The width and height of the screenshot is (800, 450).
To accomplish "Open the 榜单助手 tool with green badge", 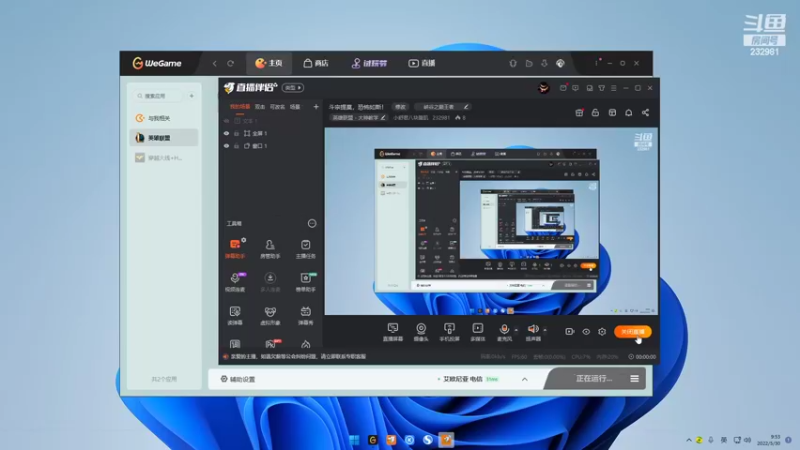I will 305,282.
